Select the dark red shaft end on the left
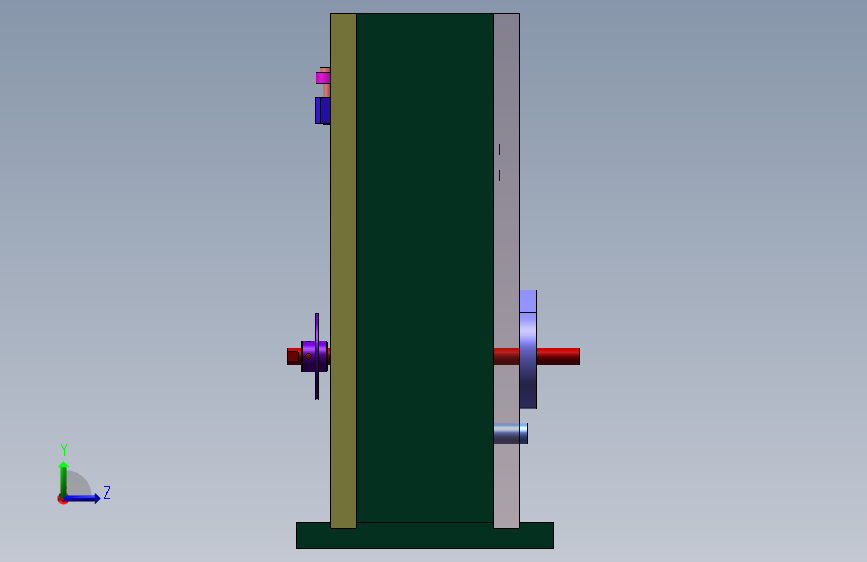 [x=294, y=356]
